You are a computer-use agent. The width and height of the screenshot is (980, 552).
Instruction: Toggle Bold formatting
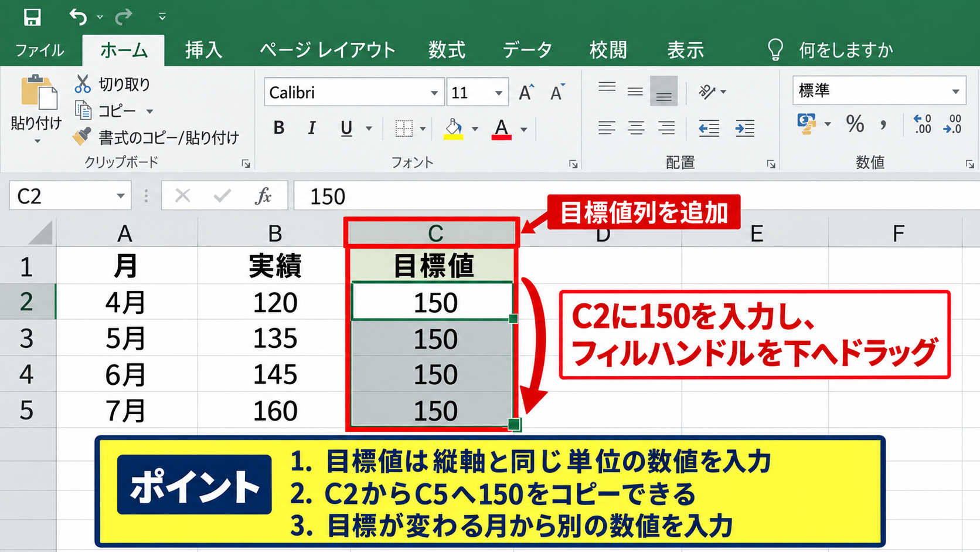click(x=279, y=128)
